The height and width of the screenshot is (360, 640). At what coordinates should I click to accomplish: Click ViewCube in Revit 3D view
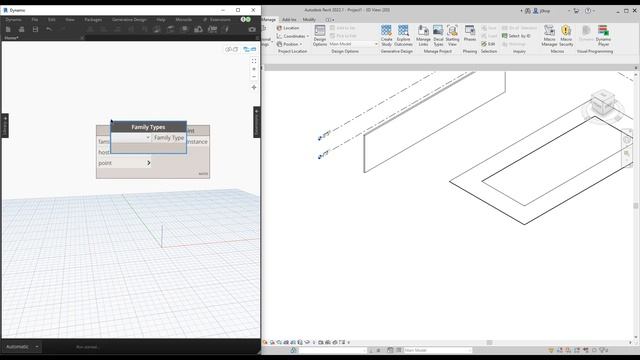pos(603,103)
